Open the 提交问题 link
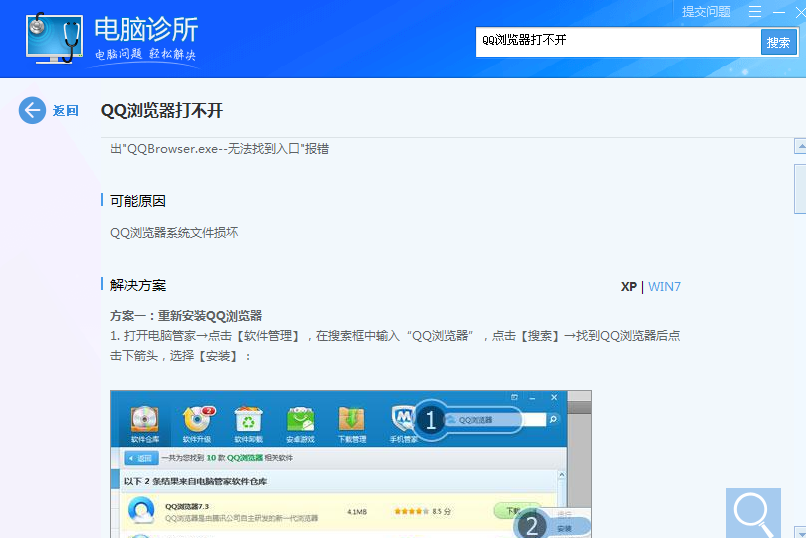This screenshot has height=538, width=806. click(x=706, y=11)
